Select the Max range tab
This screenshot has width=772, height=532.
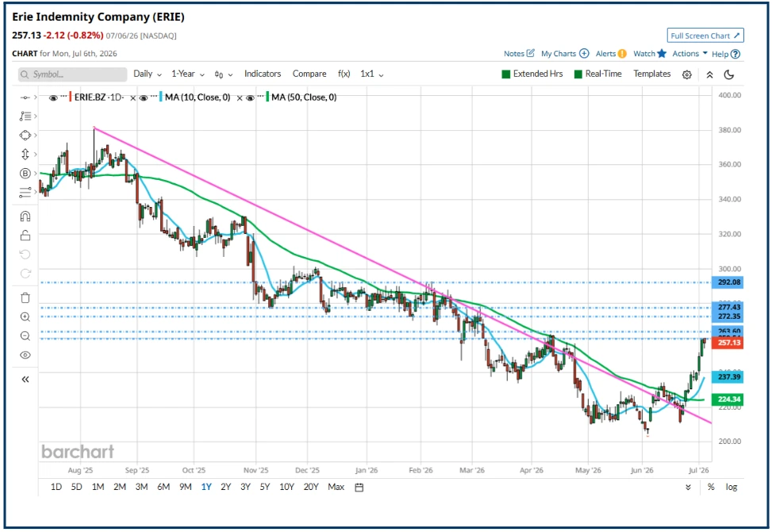point(336,487)
